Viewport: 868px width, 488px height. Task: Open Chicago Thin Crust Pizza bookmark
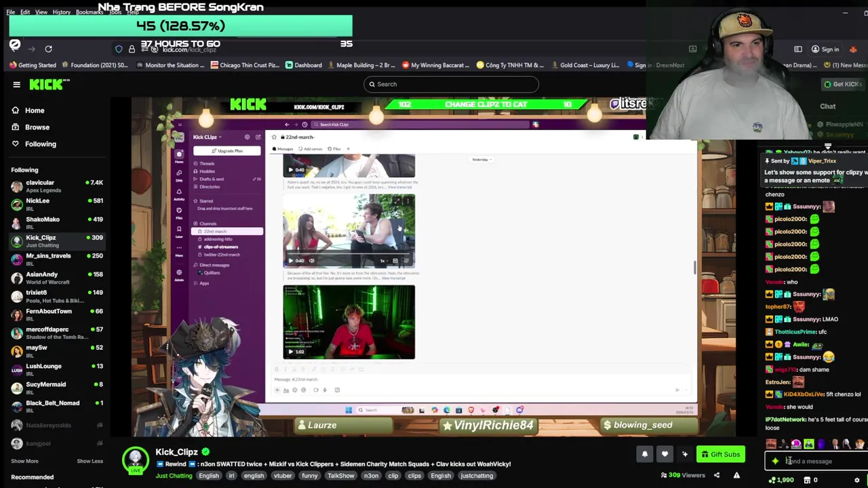coord(245,65)
